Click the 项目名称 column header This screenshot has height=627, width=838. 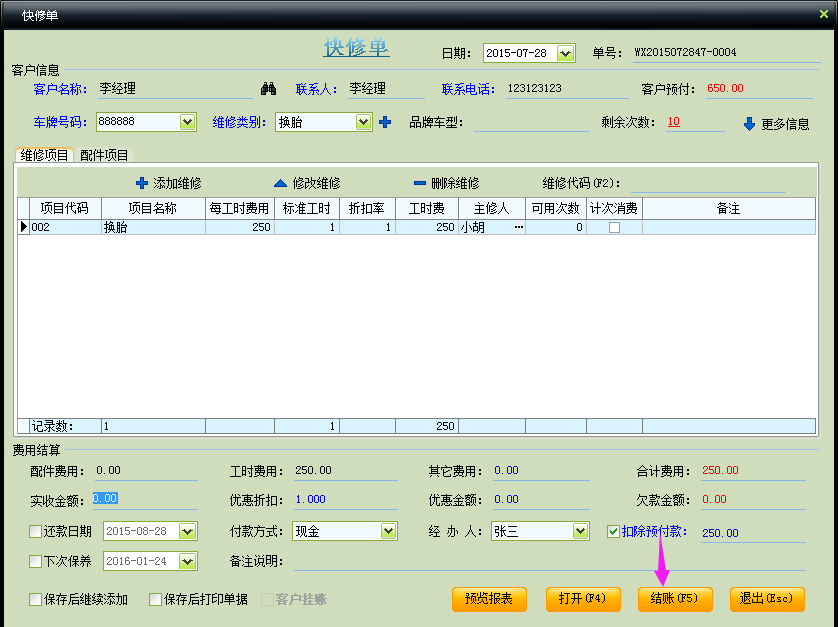[x=153, y=208]
